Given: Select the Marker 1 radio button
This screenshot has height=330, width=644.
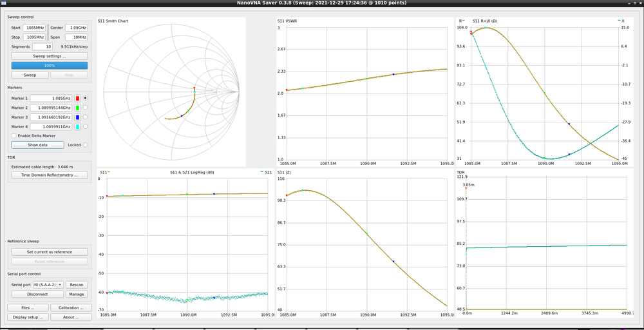Looking at the screenshot, I should 86,98.
